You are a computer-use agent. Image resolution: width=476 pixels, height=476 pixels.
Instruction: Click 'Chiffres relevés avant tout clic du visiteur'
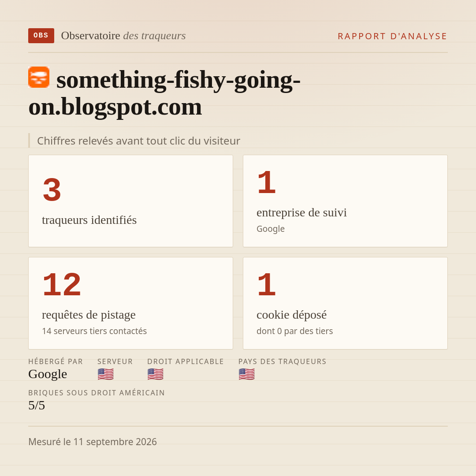tap(138, 141)
